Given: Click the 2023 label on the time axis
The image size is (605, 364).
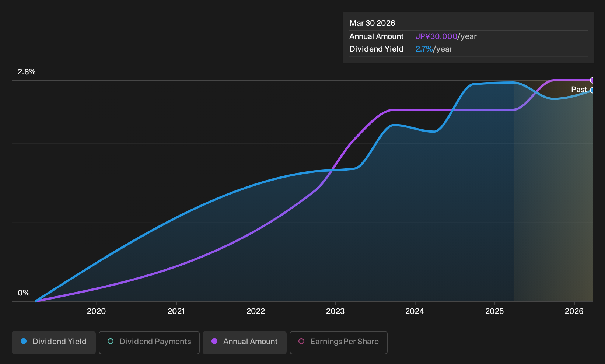Looking at the screenshot, I should [335, 311].
